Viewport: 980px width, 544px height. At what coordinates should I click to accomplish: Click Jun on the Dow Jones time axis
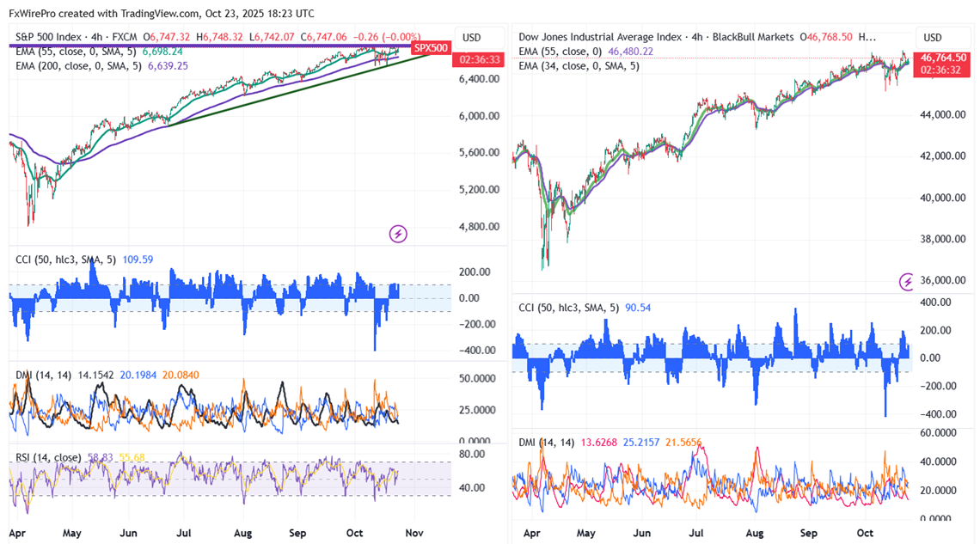(642, 533)
